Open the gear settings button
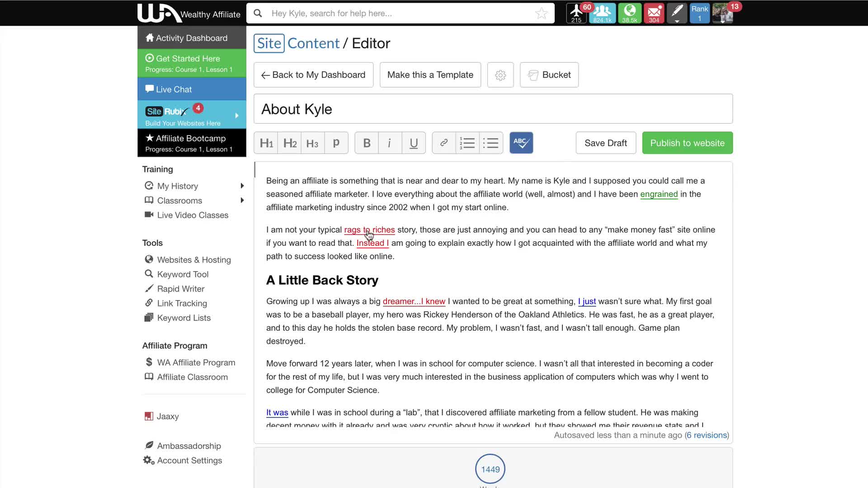 [x=500, y=75]
